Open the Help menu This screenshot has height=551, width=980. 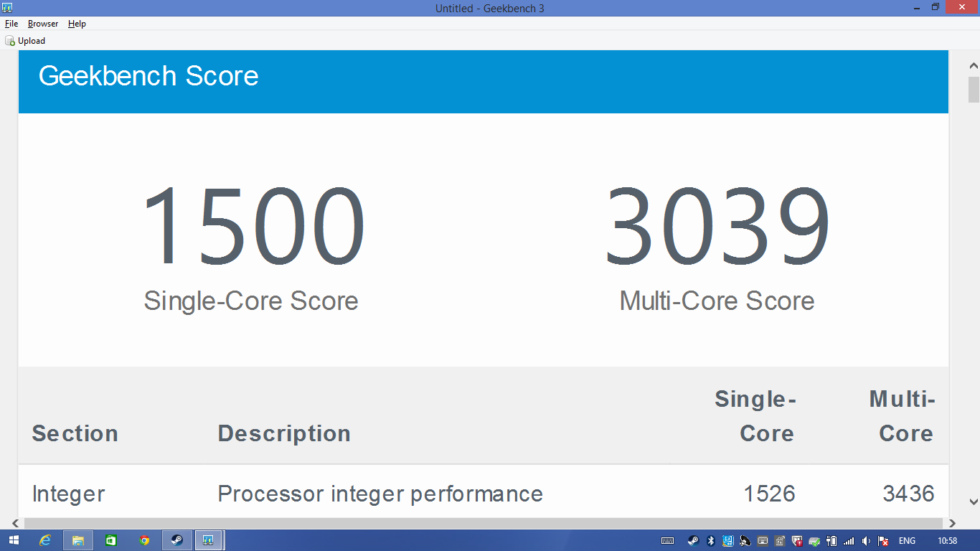(x=77, y=24)
